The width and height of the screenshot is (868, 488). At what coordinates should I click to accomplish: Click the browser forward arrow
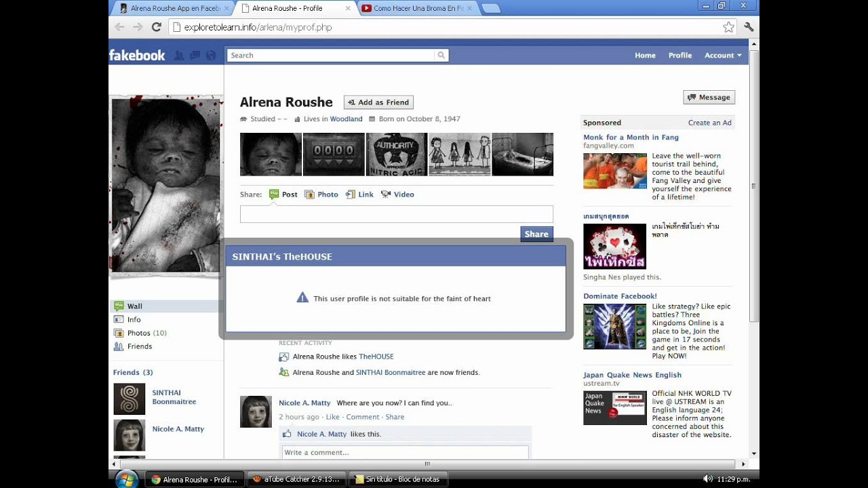tap(138, 27)
